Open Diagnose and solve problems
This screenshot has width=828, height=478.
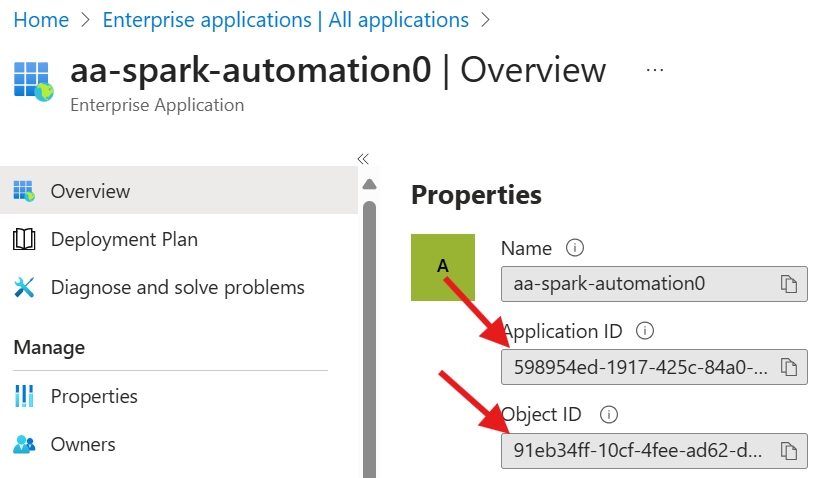[177, 287]
